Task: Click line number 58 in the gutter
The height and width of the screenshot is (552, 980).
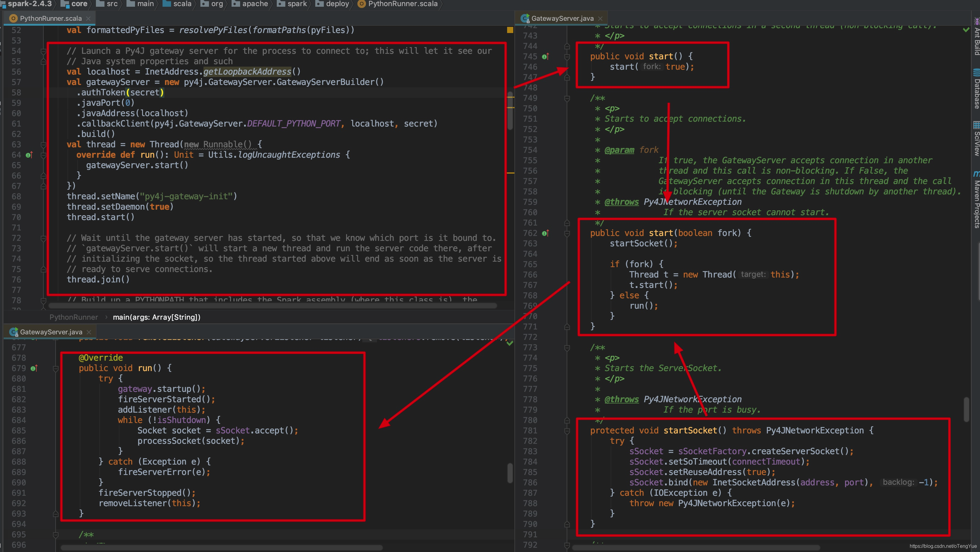Action: (16, 93)
